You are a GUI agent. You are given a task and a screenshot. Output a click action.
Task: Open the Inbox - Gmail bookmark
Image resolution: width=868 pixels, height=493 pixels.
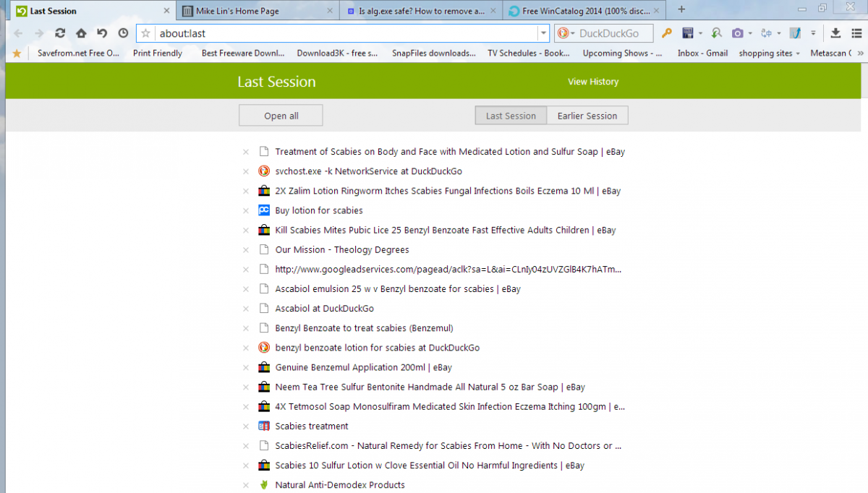pyautogui.click(x=702, y=53)
